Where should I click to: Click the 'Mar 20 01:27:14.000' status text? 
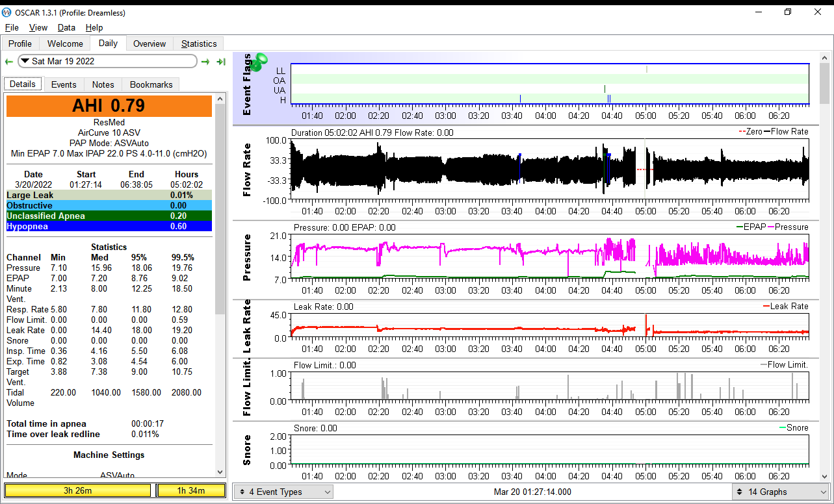click(x=532, y=492)
